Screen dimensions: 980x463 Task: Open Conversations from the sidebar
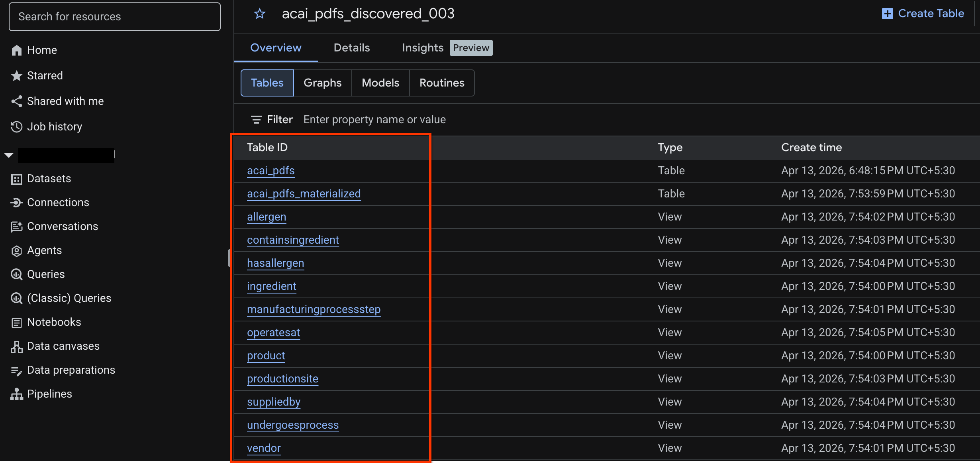point(63,226)
